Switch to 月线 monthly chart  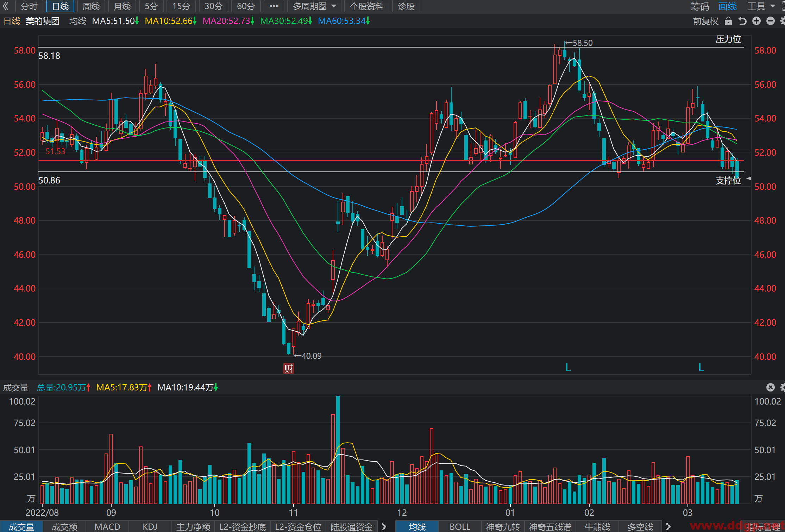(x=122, y=6)
